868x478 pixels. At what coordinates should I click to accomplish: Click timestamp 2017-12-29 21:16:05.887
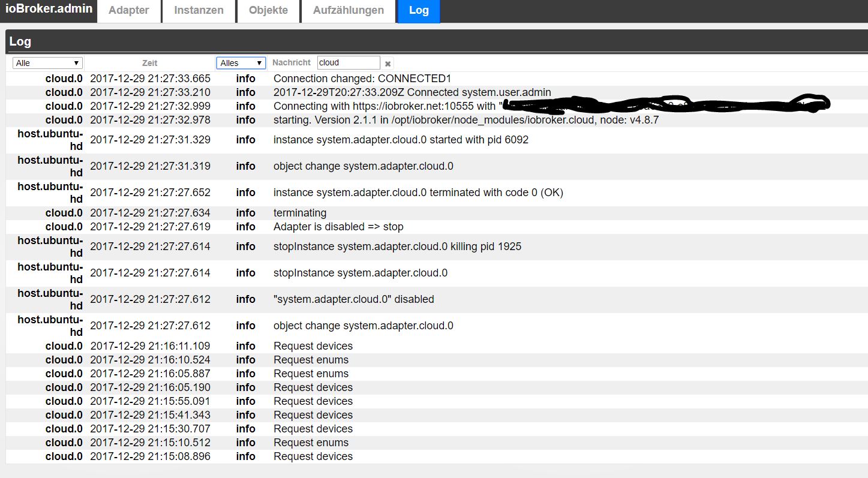[x=150, y=374]
